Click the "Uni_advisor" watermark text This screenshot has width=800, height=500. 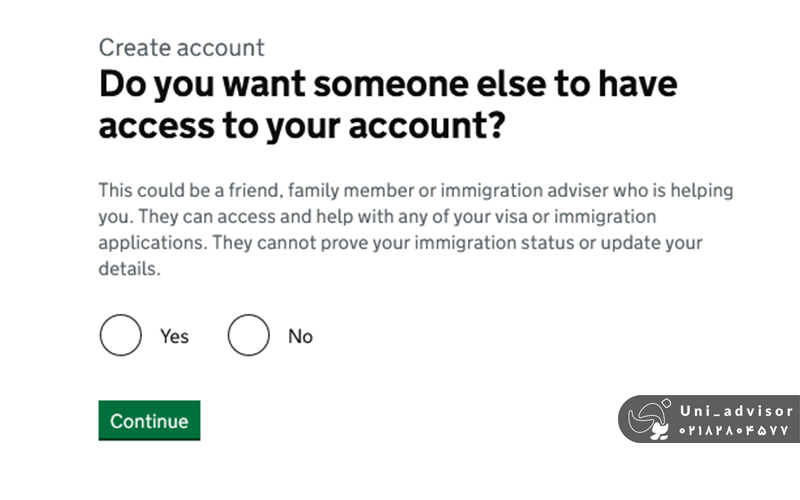click(735, 410)
